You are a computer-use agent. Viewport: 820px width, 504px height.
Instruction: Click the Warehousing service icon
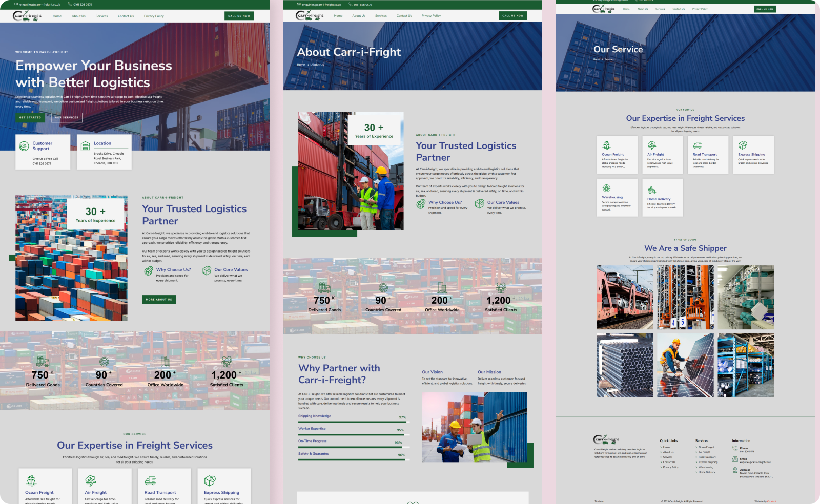tap(606, 188)
